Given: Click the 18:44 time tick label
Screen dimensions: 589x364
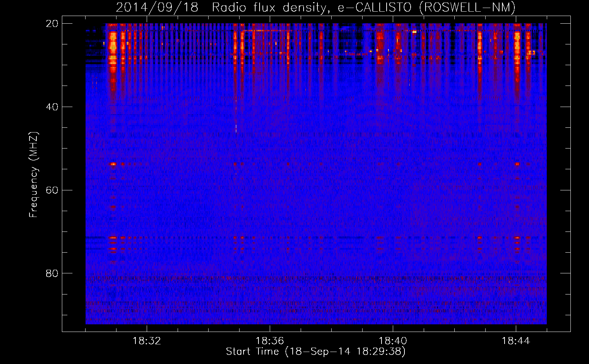Looking at the screenshot, I should [x=516, y=341].
